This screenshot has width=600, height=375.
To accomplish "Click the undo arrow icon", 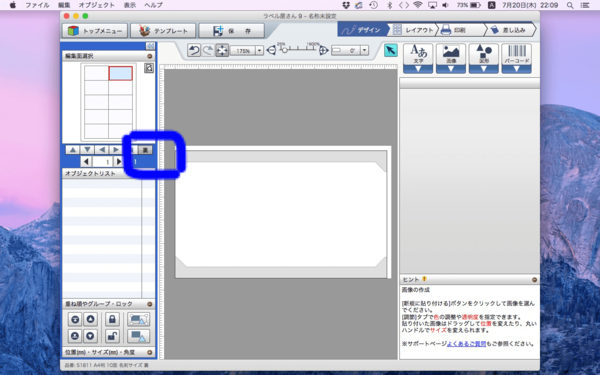I will 194,51.
